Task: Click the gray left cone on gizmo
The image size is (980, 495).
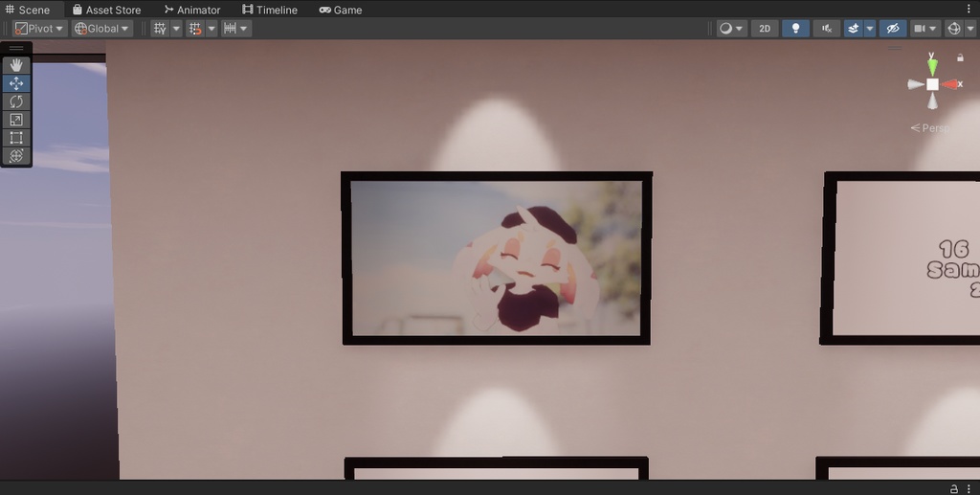Action: [x=916, y=84]
